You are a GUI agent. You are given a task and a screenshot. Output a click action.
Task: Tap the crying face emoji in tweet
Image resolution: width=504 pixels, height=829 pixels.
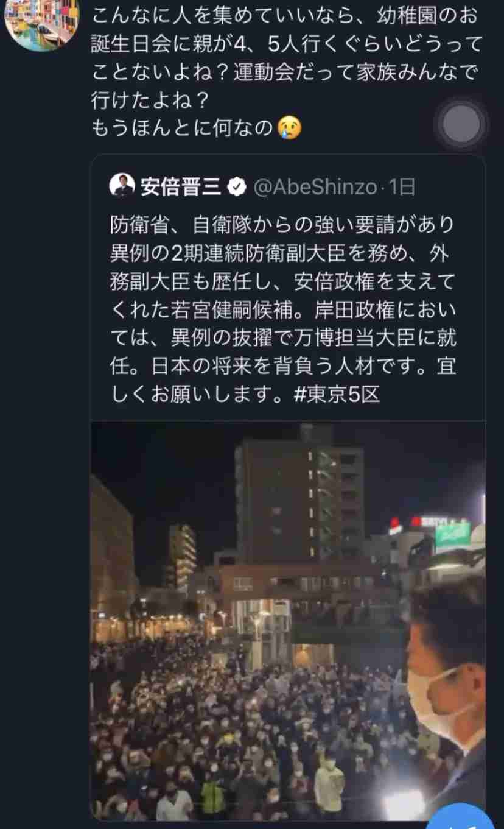click(290, 127)
